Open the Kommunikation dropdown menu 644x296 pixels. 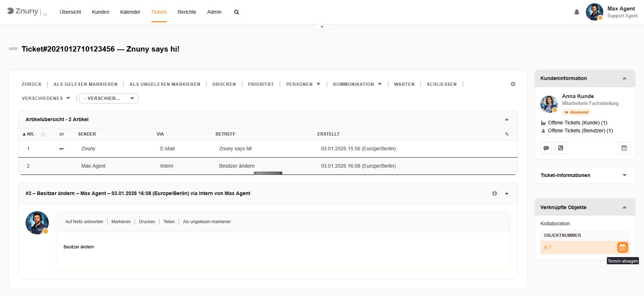(x=357, y=84)
